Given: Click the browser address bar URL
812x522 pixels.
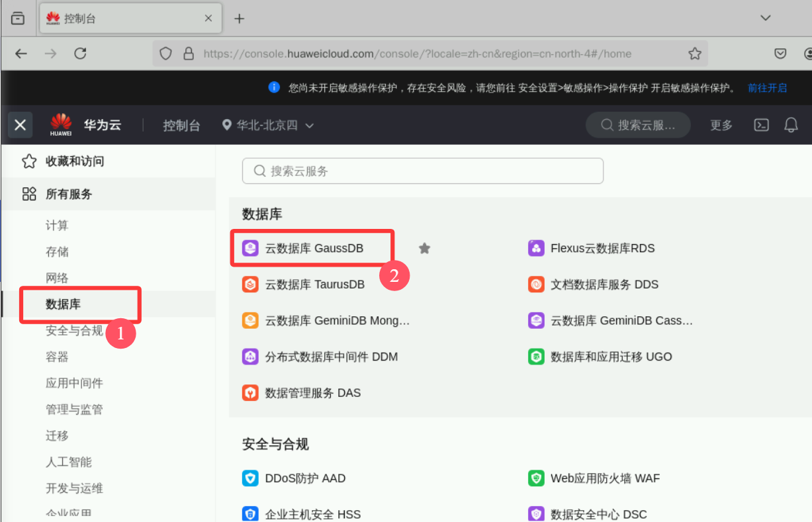Looking at the screenshot, I should (417, 54).
